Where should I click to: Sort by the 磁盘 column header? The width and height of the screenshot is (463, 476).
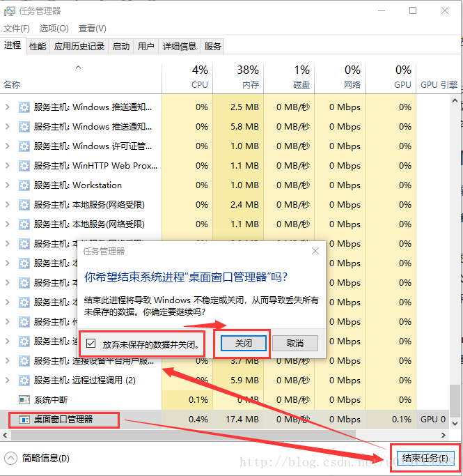click(289, 78)
